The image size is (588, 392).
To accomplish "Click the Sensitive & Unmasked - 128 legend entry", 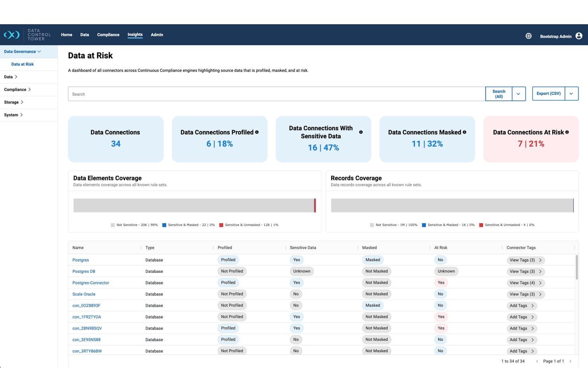I will click(x=249, y=225).
